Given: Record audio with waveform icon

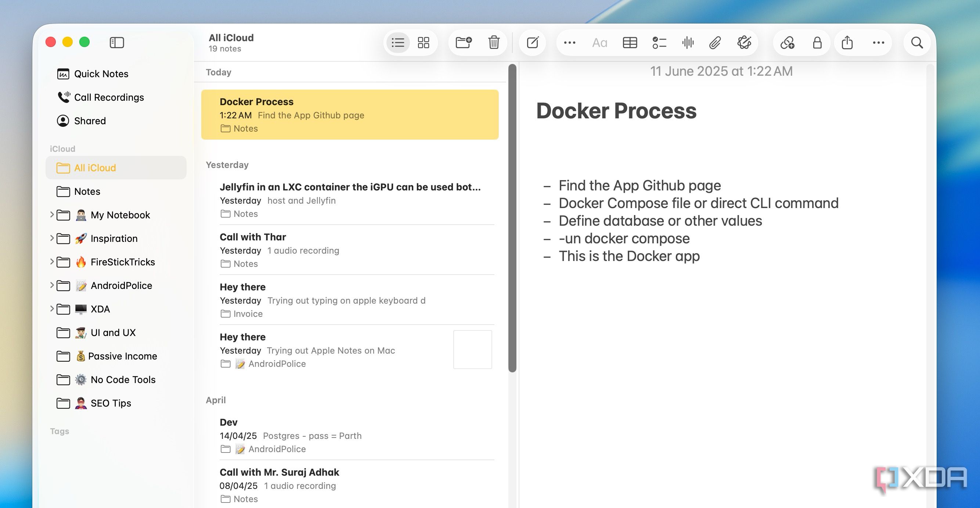Looking at the screenshot, I should (x=688, y=43).
